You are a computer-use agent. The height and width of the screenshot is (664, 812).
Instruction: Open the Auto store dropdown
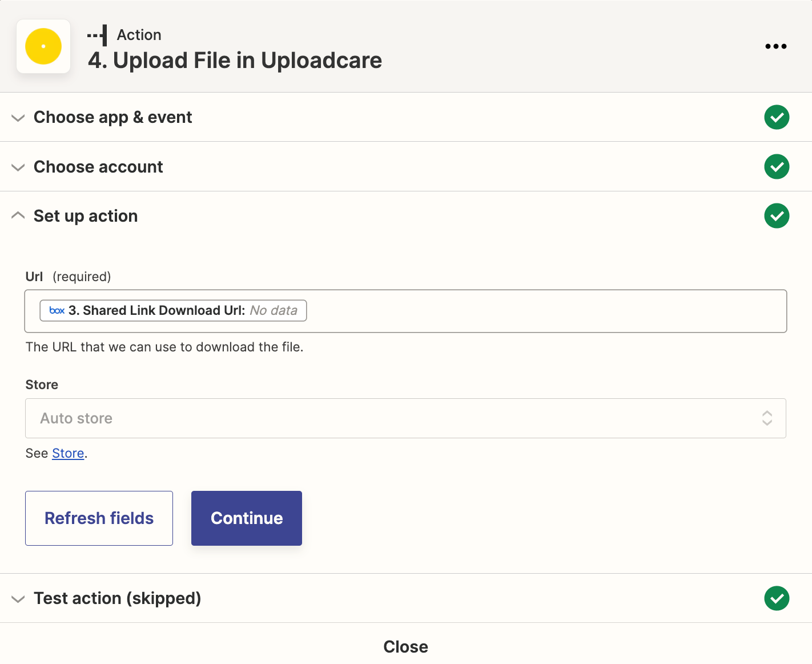[x=405, y=418]
